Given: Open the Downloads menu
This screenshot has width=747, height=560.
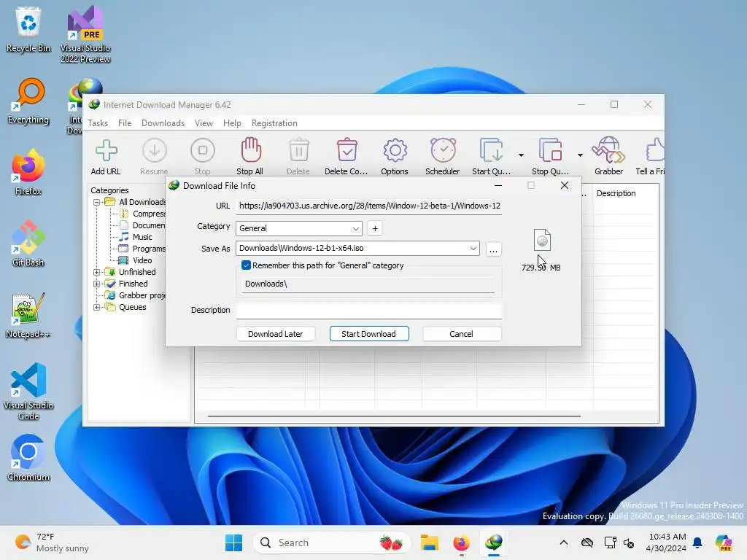Looking at the screenshot, I should [163, 122].
